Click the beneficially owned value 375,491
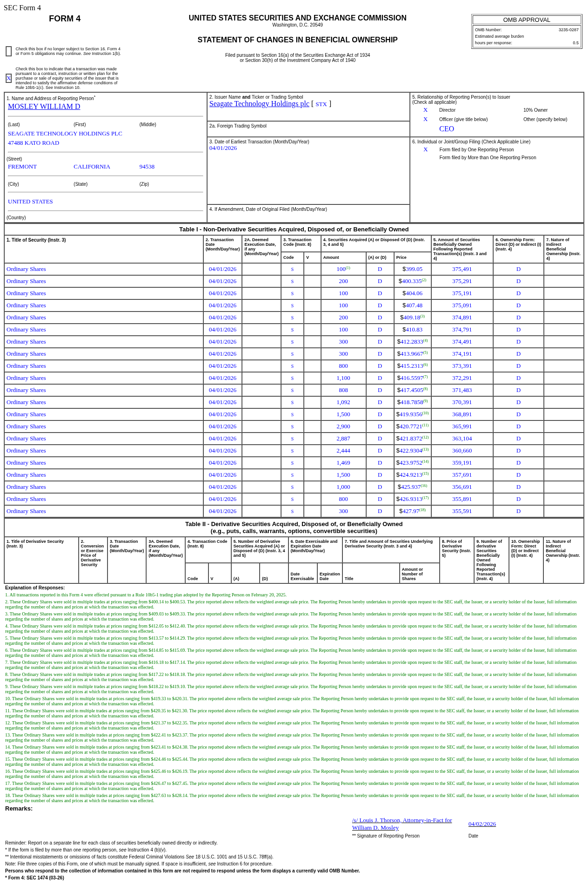This screenshot has width=588, height=892. coord(462,269)
